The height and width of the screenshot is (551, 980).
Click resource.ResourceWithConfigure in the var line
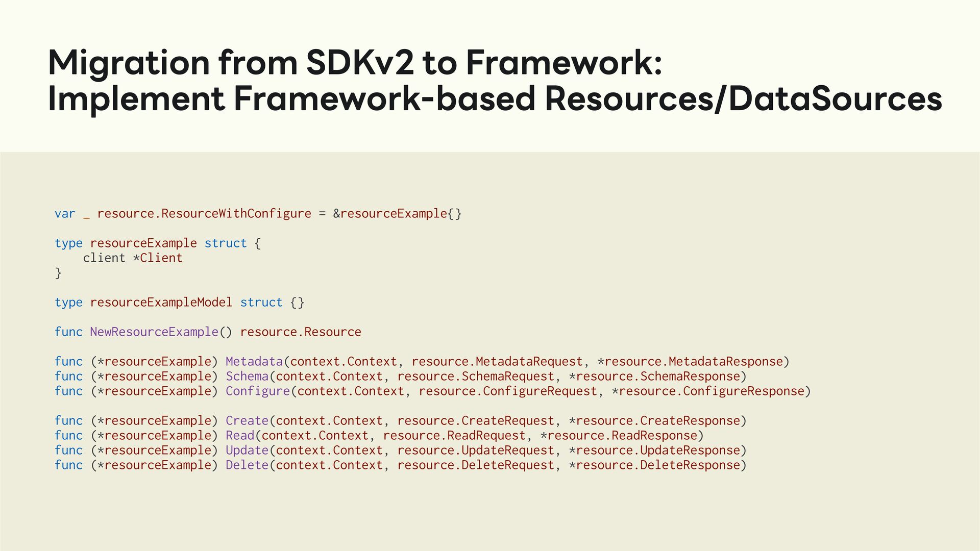pos(204,213)
